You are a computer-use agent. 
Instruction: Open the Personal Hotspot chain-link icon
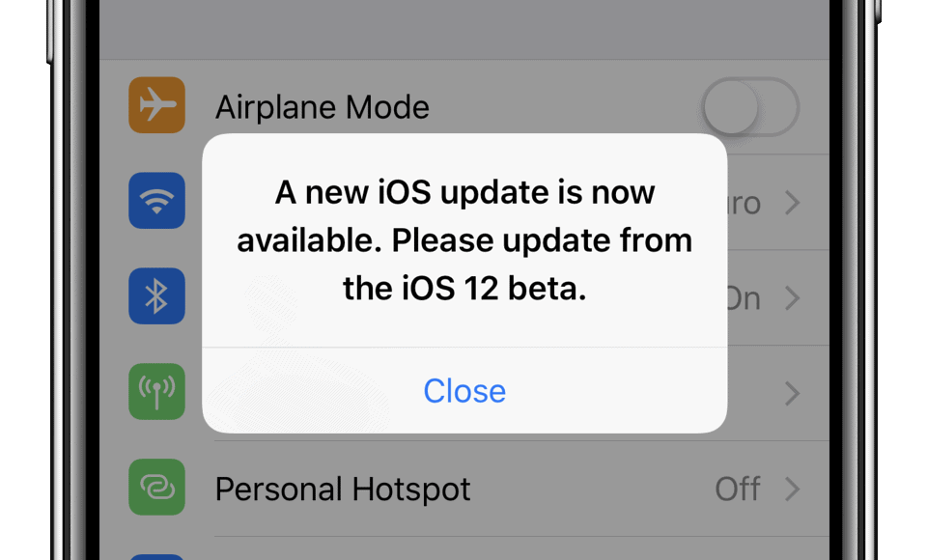[156, 488]
